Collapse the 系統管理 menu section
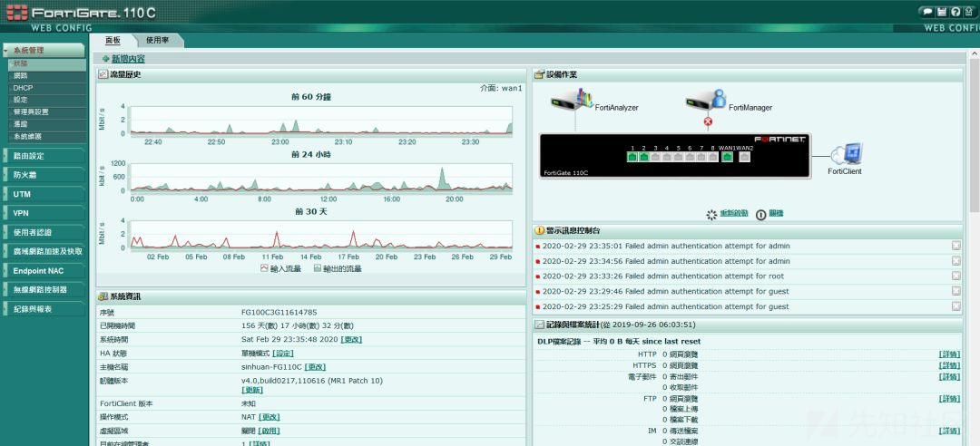Screen dimensions: 980x446 [44, 51]
